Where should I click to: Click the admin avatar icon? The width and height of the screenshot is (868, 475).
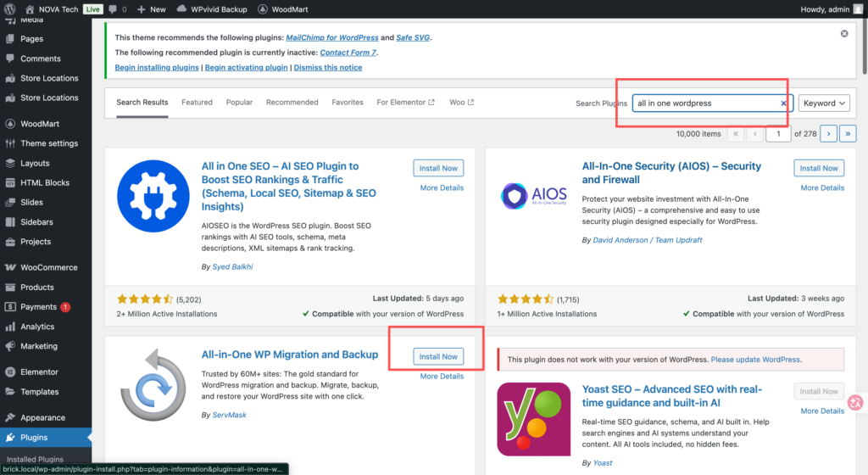coord(858,8)
